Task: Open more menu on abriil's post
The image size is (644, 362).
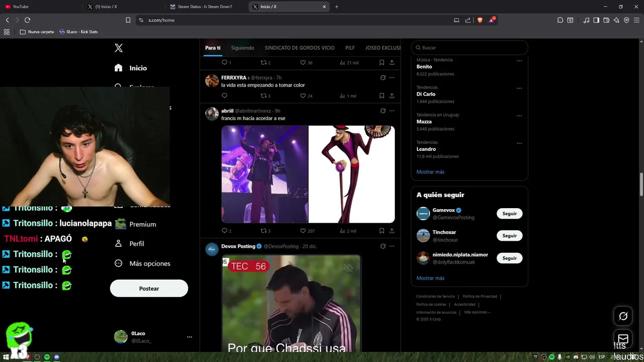Action: (392, 111)
